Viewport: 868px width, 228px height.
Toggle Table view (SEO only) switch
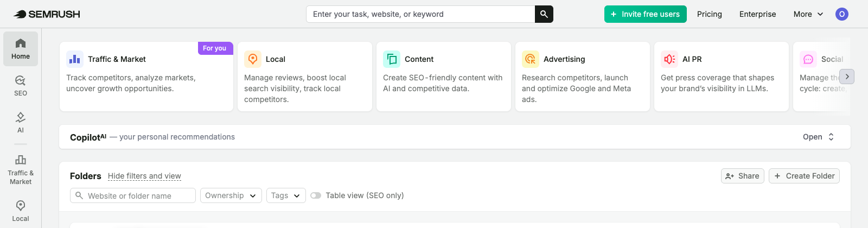(316, 195)
